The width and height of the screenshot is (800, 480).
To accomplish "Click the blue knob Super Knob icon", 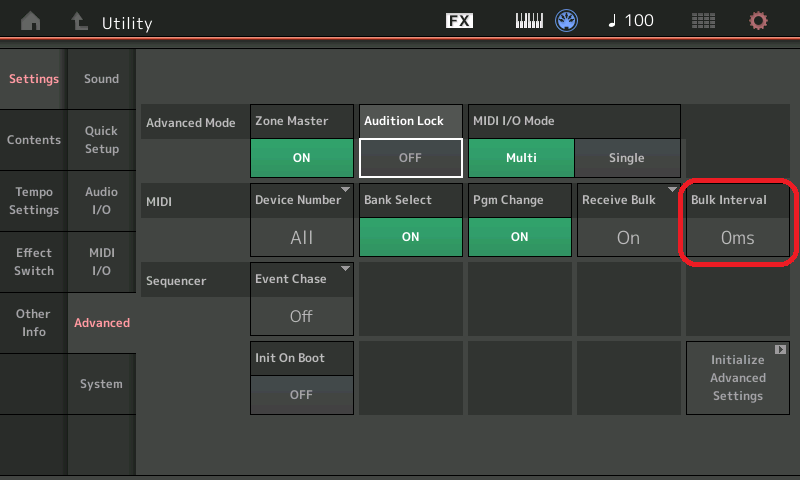I will tap(568, 21).
